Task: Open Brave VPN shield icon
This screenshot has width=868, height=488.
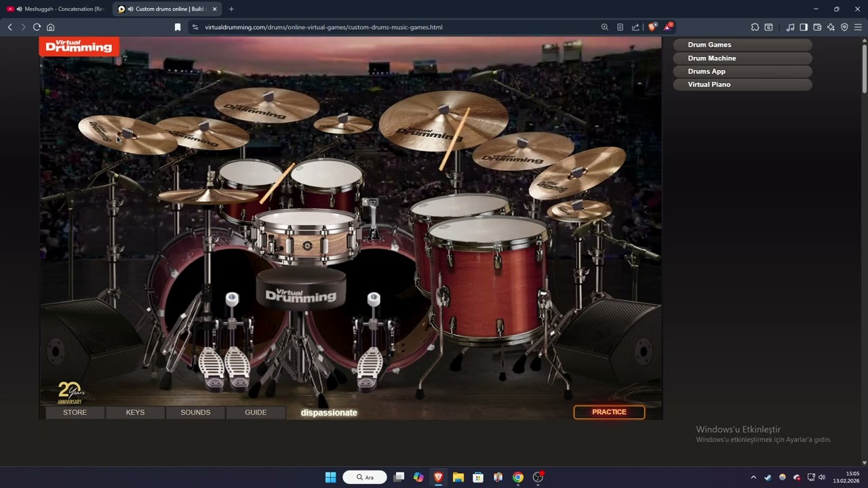Action: [844, 27]
